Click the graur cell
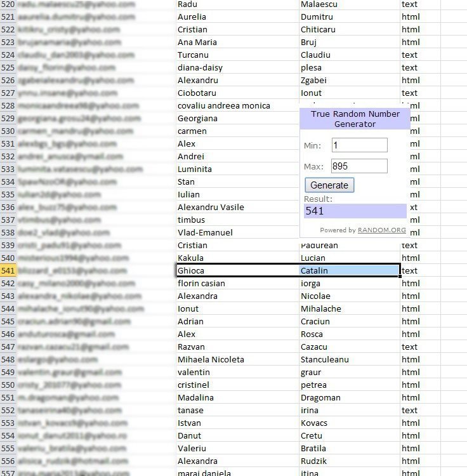The height and width of the screenshot is (476, 467). click(x=349, y=372)
